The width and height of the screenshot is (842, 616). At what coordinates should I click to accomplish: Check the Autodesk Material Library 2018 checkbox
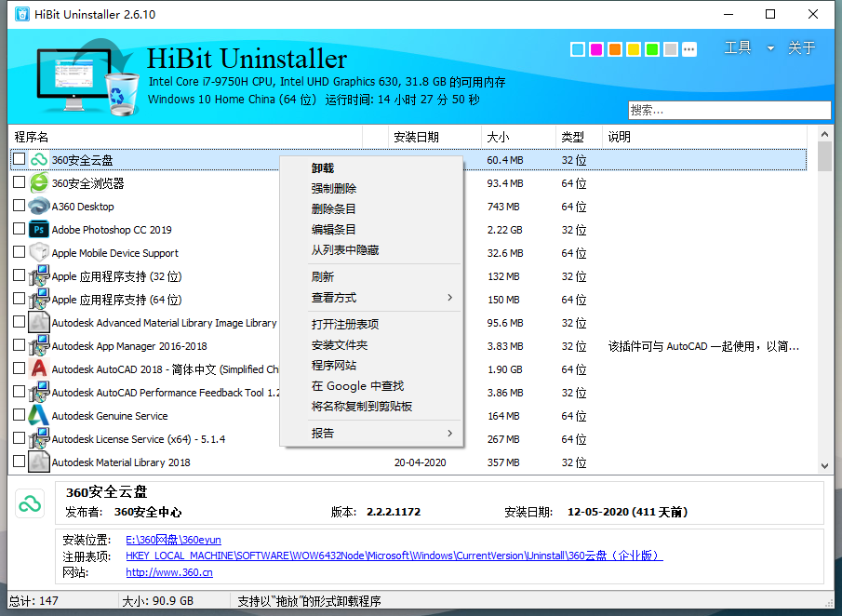(x=19, y=462)
